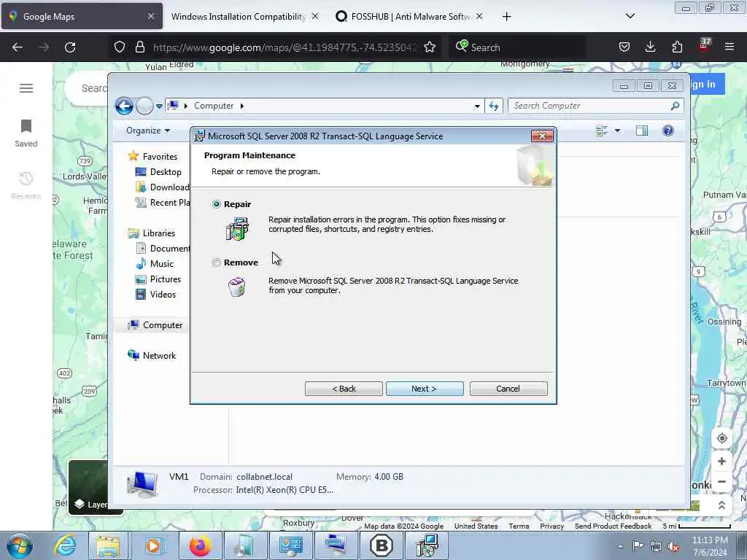Show hidden system tray icons
This screenshot has height=560, width=747.
tap(620, 547)
